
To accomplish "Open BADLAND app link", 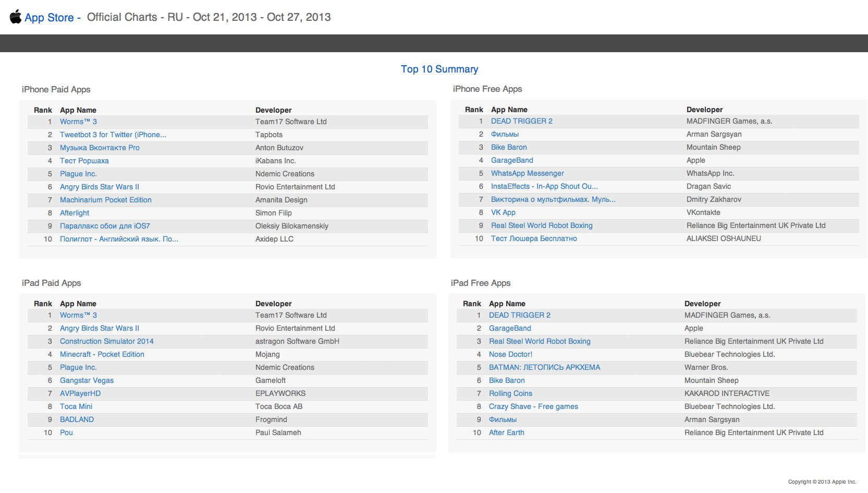I will click(x=77, y=419).
